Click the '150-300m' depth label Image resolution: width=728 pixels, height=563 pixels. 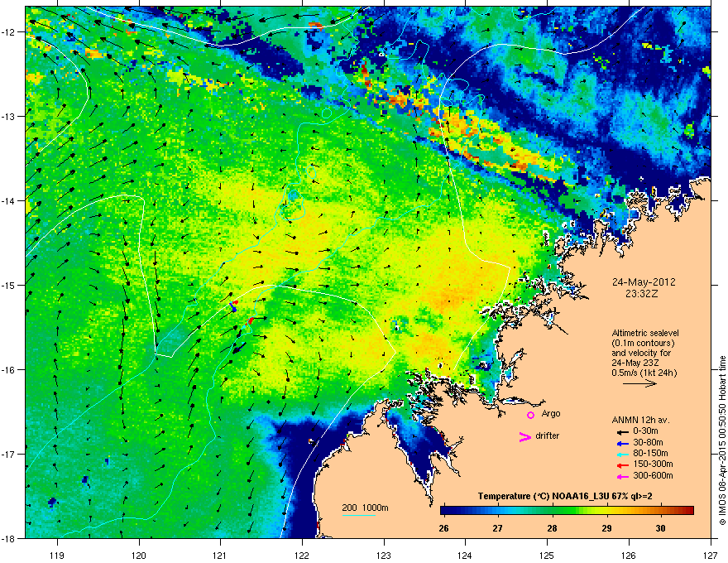pyautogui.click(x=653, y=464)
